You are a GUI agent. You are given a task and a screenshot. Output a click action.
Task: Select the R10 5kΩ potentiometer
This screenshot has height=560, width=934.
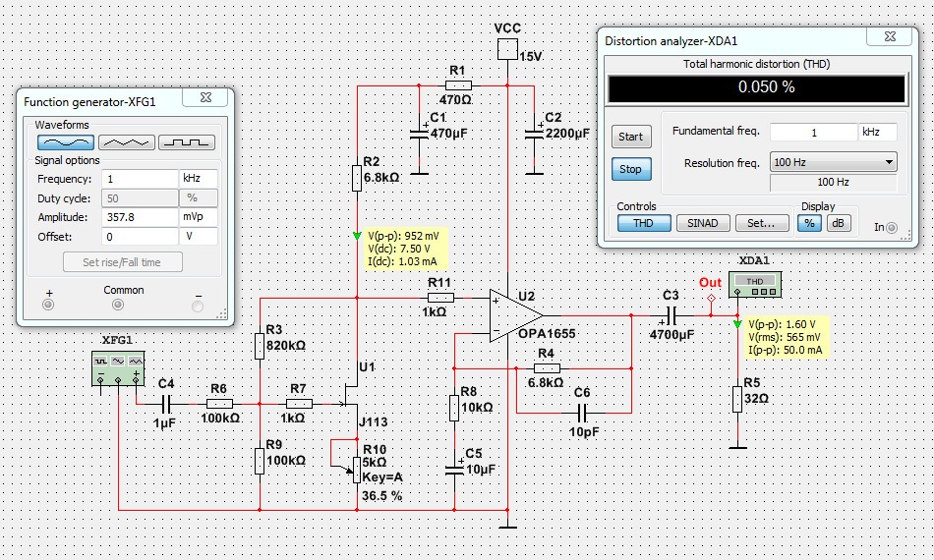click(x=357, y=471)
